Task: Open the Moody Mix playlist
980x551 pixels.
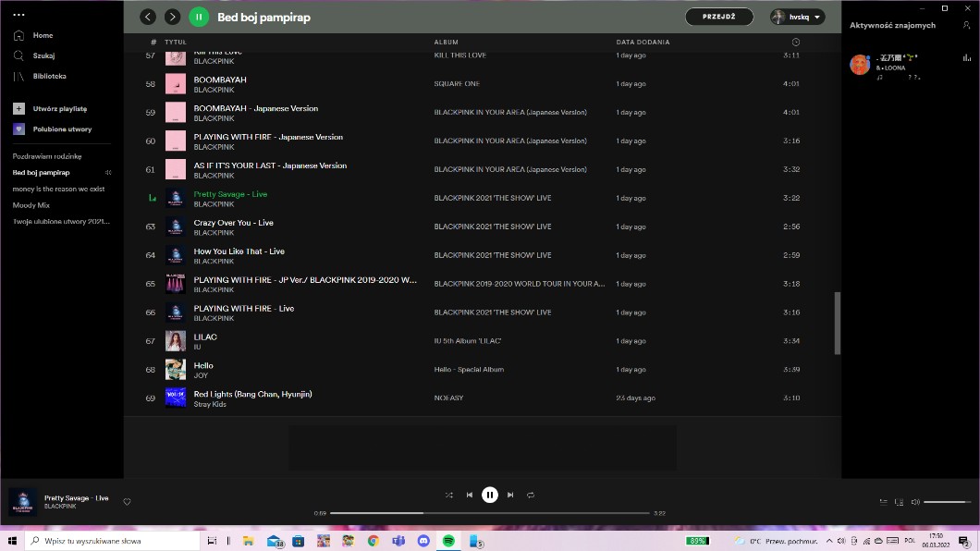Action: tap(31, 205)
